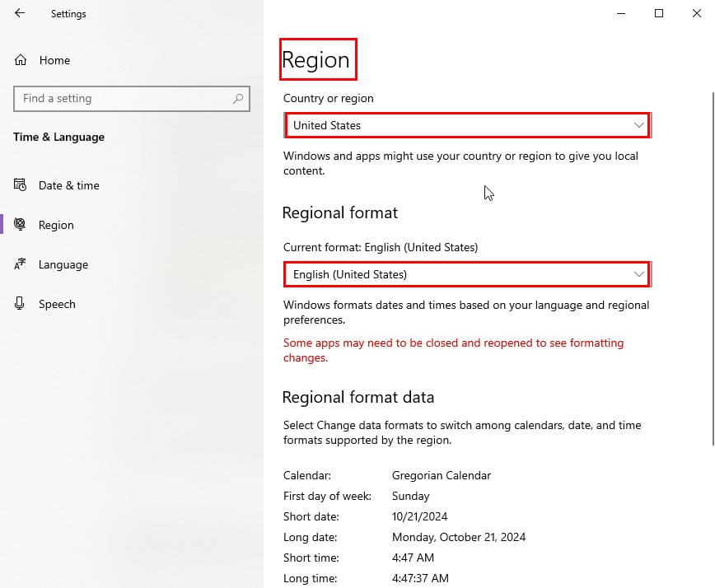The height and width of the screenshot is (588, 715).
Task: Click the Sunday first day value
Action: pos(411,496)
